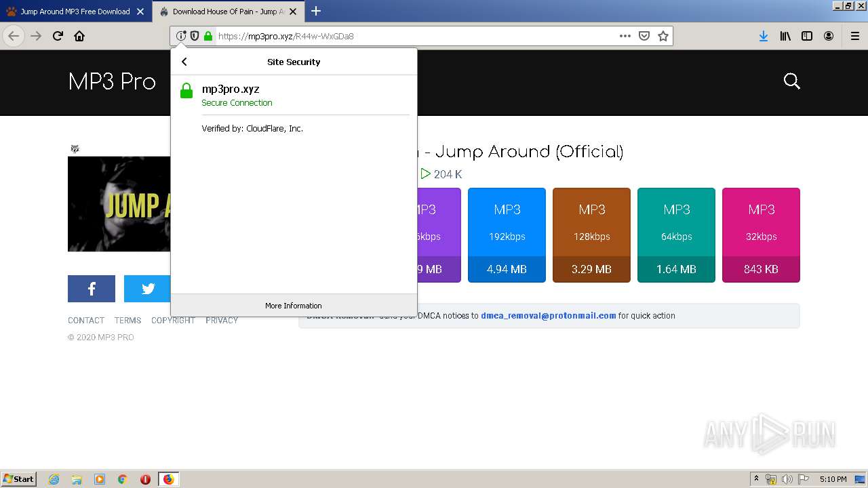Click the MP3 Pro site logo
This screenshot has height=488, width=868.
[112, 82]
